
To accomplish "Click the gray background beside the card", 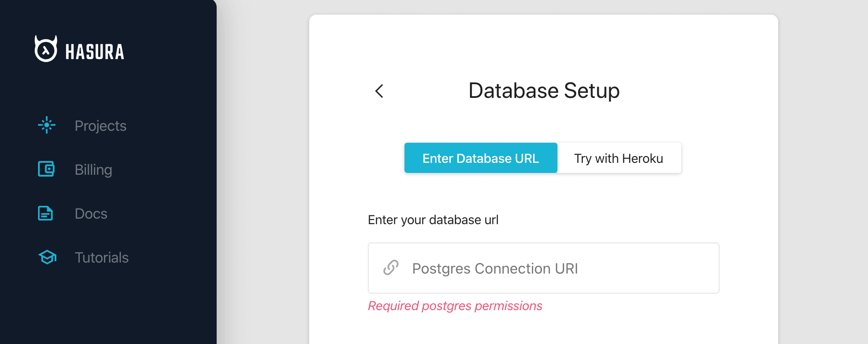I will coord(263,183).
